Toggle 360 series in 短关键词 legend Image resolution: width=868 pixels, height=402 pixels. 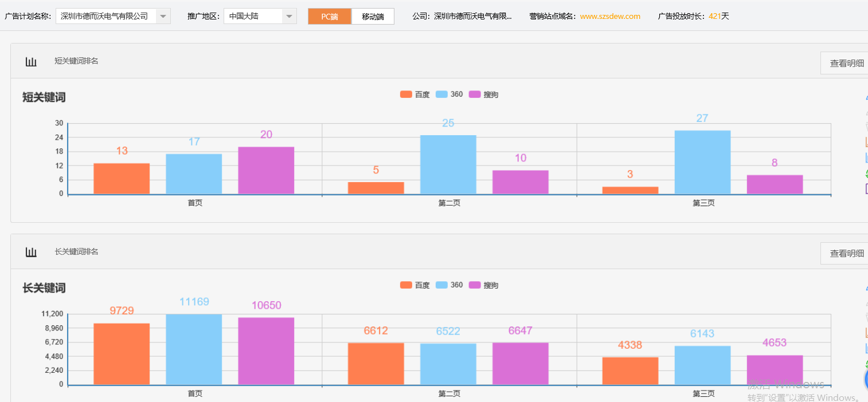(449, 94)
